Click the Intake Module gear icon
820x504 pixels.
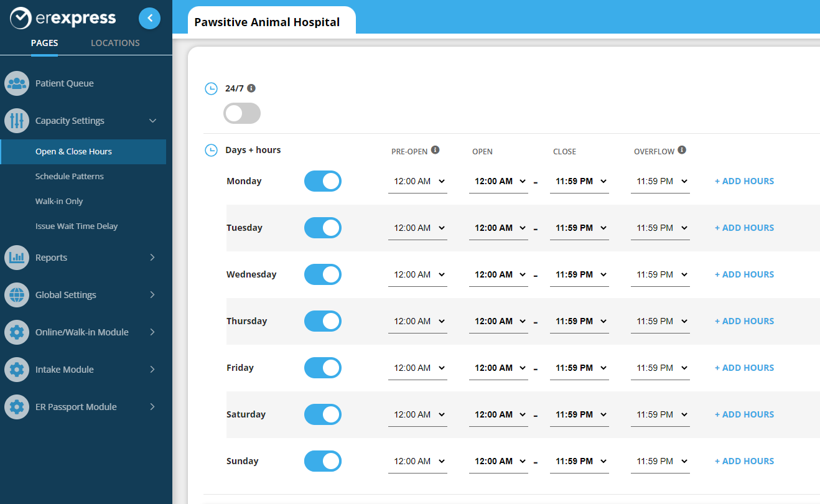tap(17, 370)
